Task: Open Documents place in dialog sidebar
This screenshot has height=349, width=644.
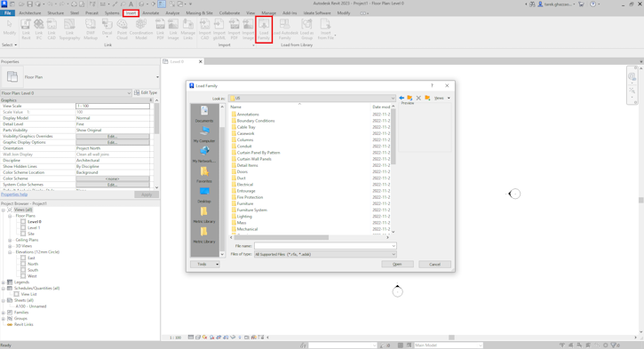Action: (204, 114)
